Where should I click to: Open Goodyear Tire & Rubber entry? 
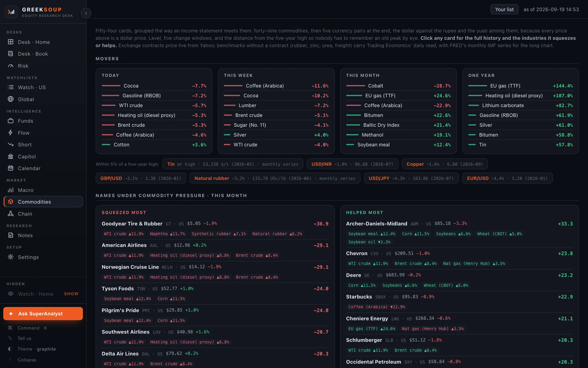(215, 229)
